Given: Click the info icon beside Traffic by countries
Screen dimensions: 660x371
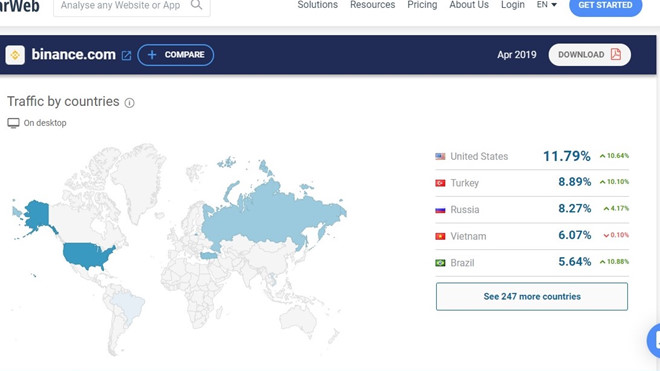Looking at the screenshot, I should [x=130, y=103].
